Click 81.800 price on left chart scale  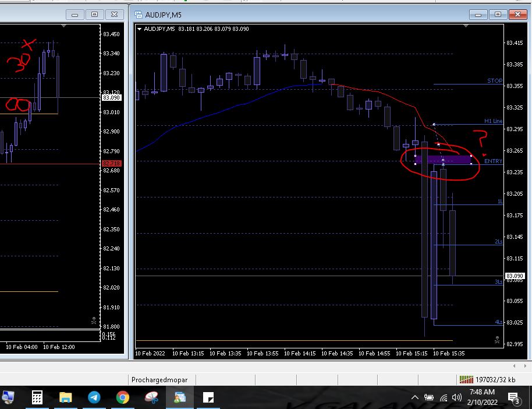111,326
